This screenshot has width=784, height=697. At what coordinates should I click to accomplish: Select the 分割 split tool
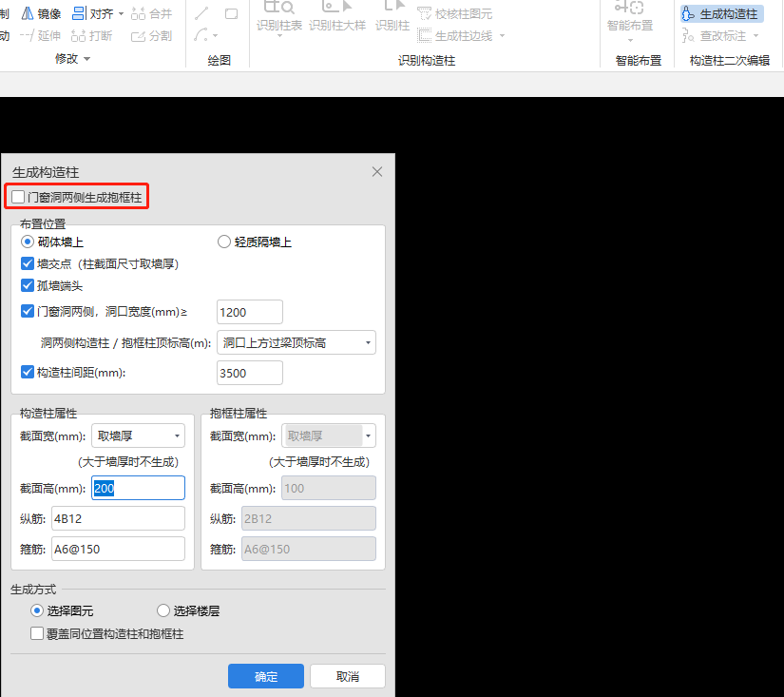pyautogui.click(x=151, y=35)
